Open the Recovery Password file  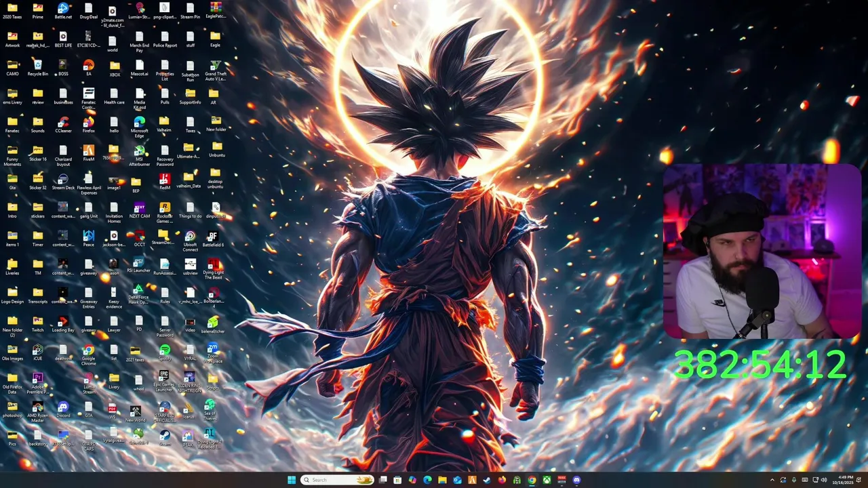pos(165,155)
